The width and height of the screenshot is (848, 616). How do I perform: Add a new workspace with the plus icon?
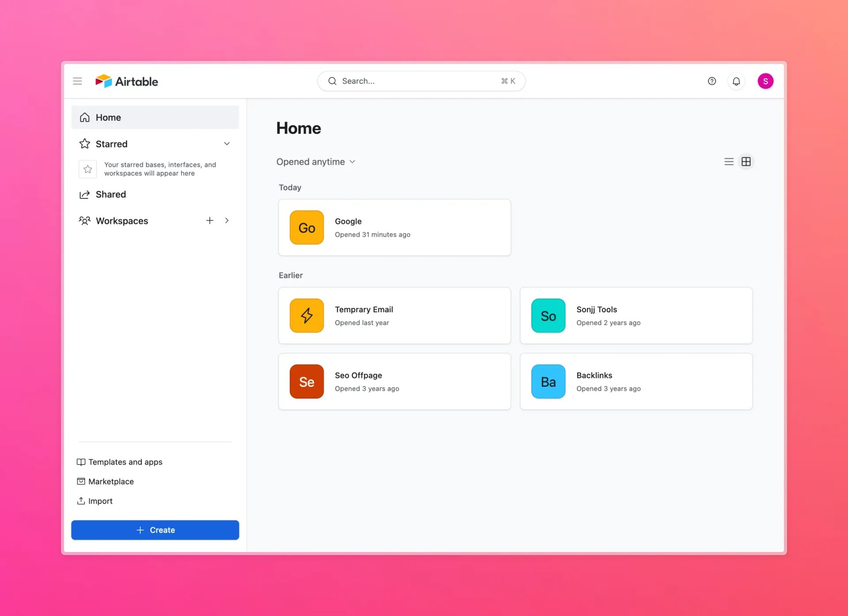pyautogui.click(x=210, y=220)
